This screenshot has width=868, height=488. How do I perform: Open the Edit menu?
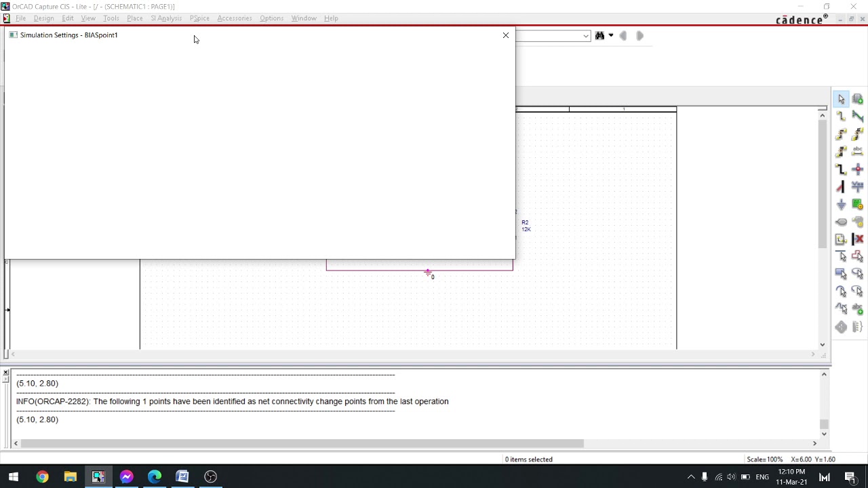pos(68,18)
